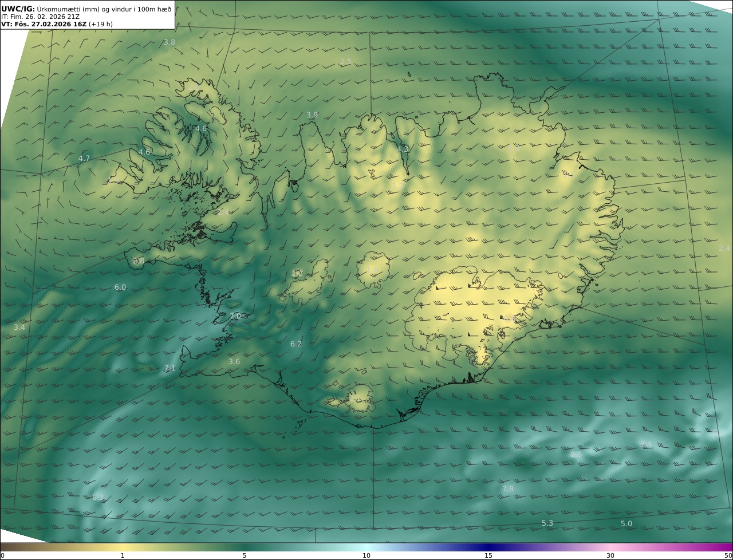The width and height of the screenshot is (733, 560).
Task: Select the 4.3 value label
Action: pos(403,149)
